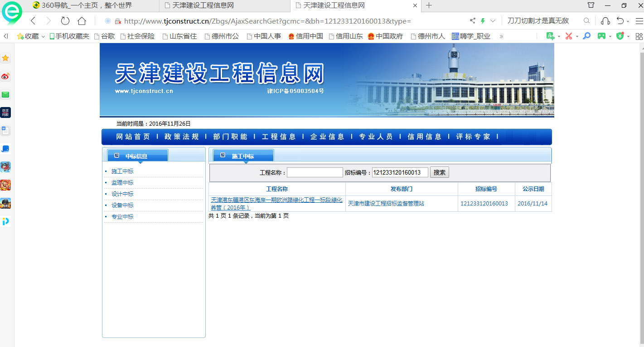
Task: Click the insecure site lock icon
Action: click(x=118, y=21)
